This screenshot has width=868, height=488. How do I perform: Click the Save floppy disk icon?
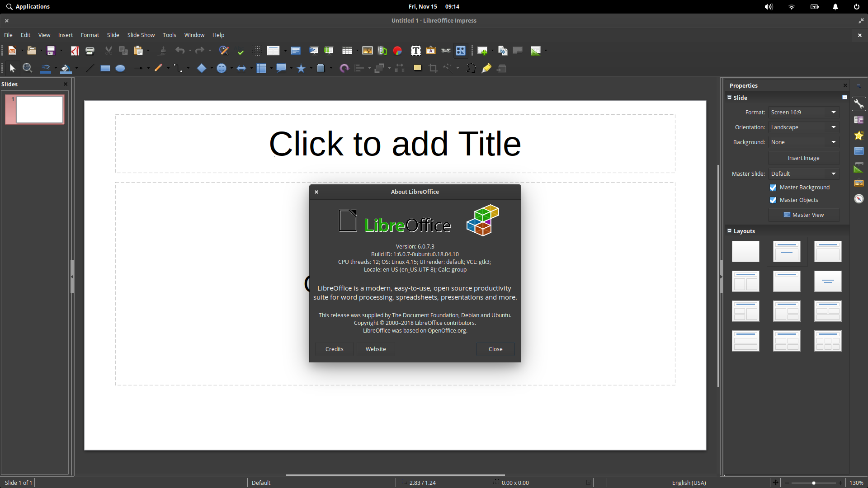51,51
